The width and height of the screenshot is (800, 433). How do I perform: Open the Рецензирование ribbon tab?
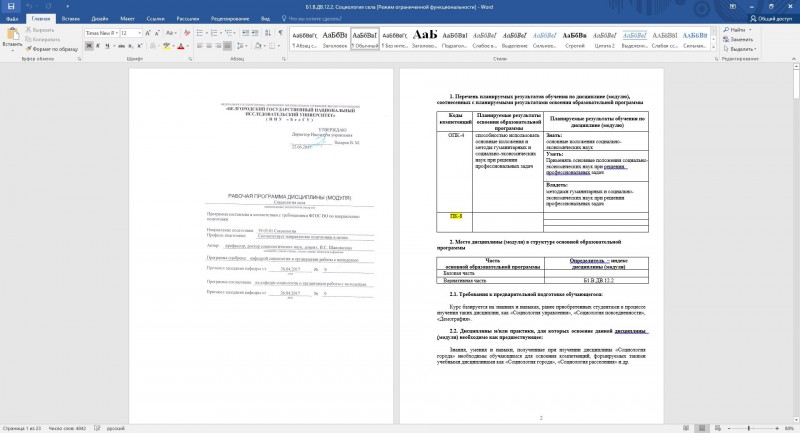[x=230, y=19]
